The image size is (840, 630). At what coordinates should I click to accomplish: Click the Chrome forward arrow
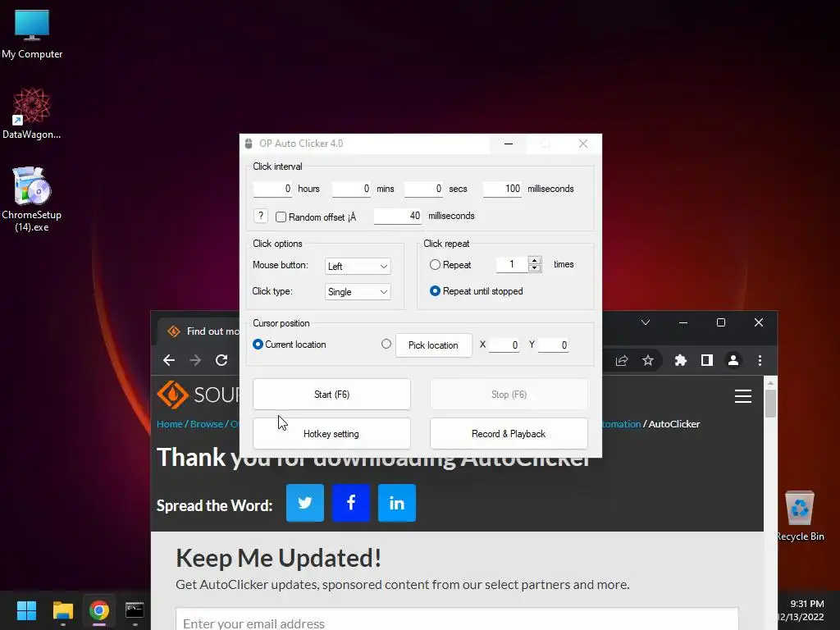pyautogui.click(x=195, y=361)
